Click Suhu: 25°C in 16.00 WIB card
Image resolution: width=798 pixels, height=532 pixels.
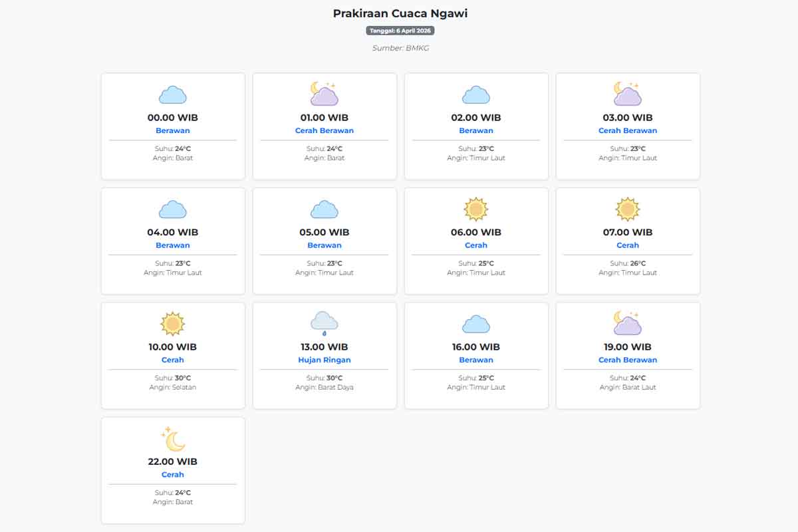(x=476, y=378)
